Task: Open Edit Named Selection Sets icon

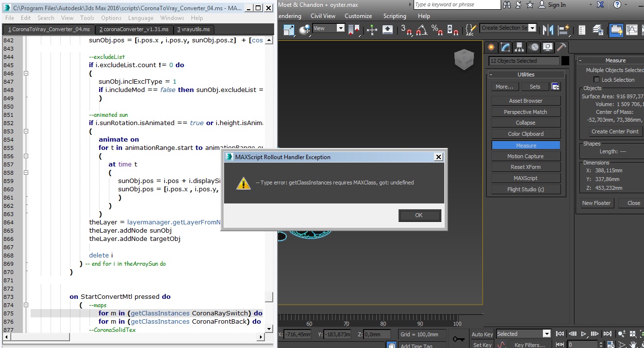Action: pos(470,29)
